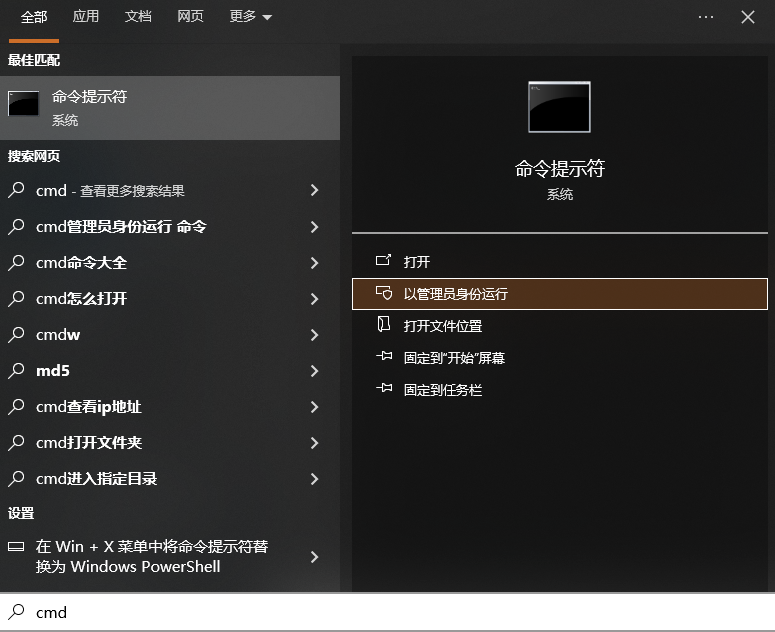Click the open icon beside 打开

point(384,260)
